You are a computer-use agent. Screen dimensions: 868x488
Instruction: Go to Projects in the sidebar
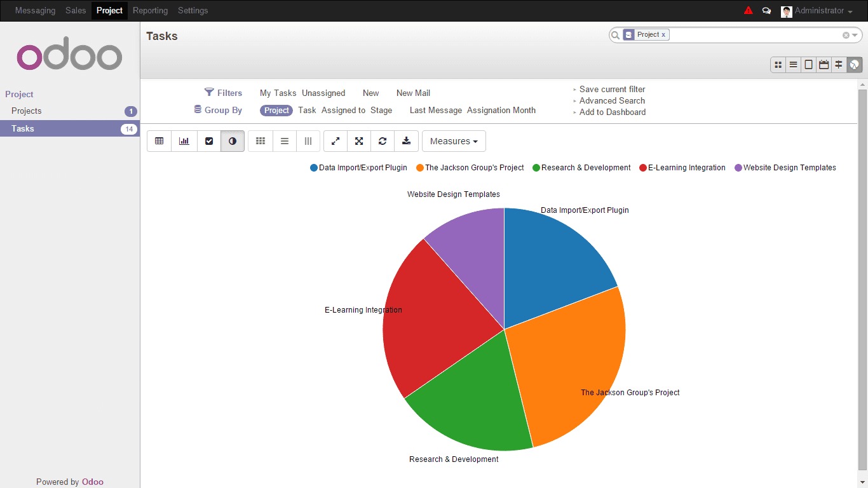27,111
